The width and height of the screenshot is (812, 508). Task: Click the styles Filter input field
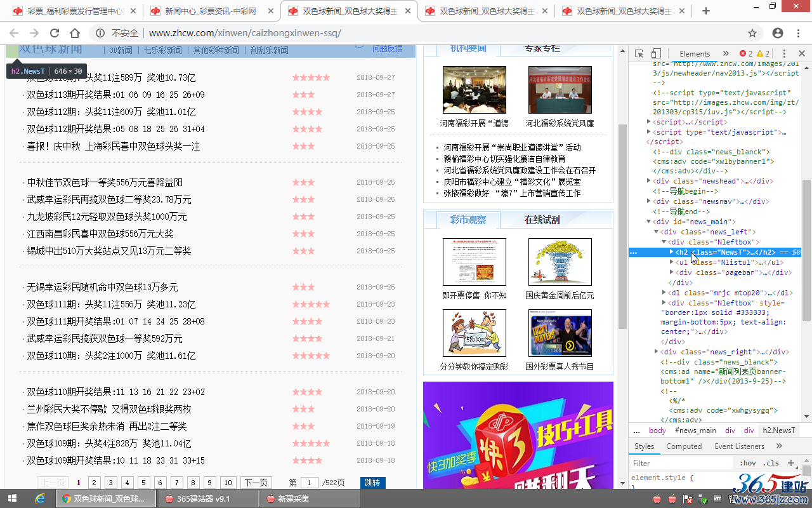[x=682, y=463]
